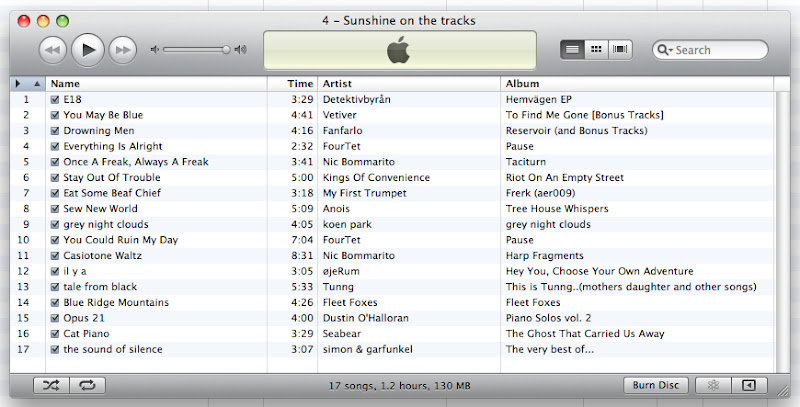
Task: Click the artist Dustin O'Halloran
Action: tap(365, 318)
